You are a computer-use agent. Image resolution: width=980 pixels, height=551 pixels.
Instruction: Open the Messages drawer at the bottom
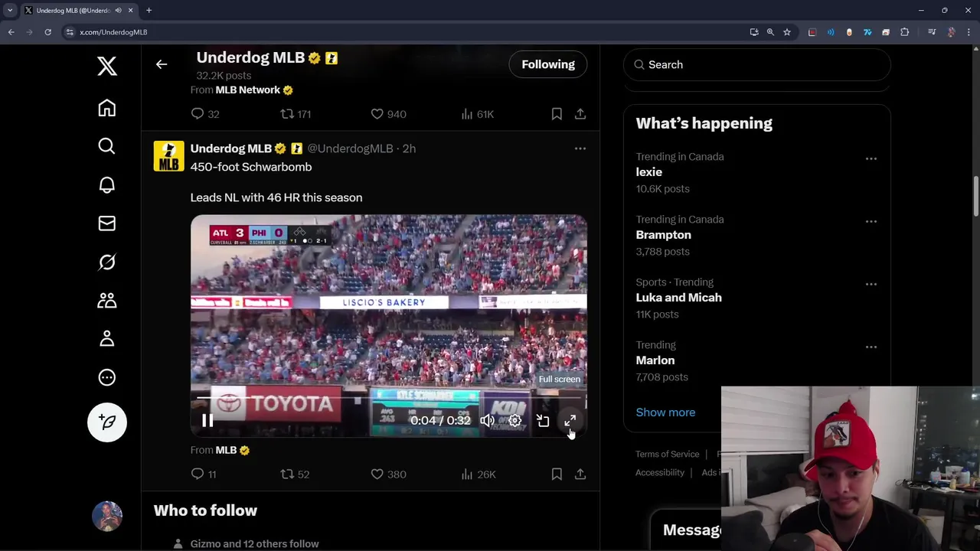[692, 530]
